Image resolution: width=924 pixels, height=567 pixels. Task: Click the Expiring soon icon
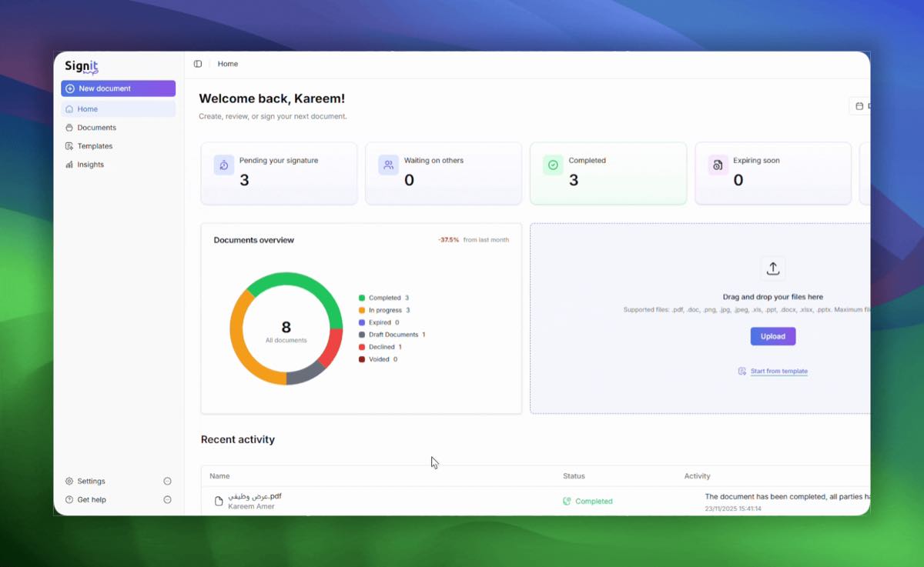pos(718,165)
